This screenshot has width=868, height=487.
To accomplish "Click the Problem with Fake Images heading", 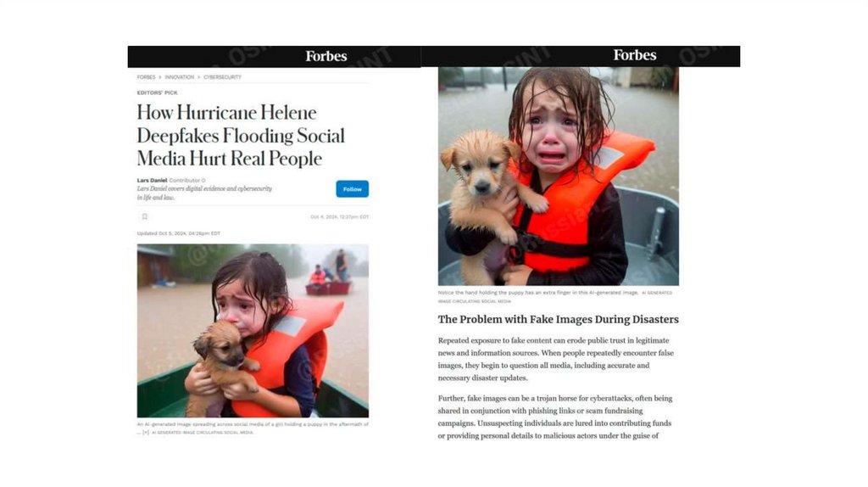I will pos(558,319).
